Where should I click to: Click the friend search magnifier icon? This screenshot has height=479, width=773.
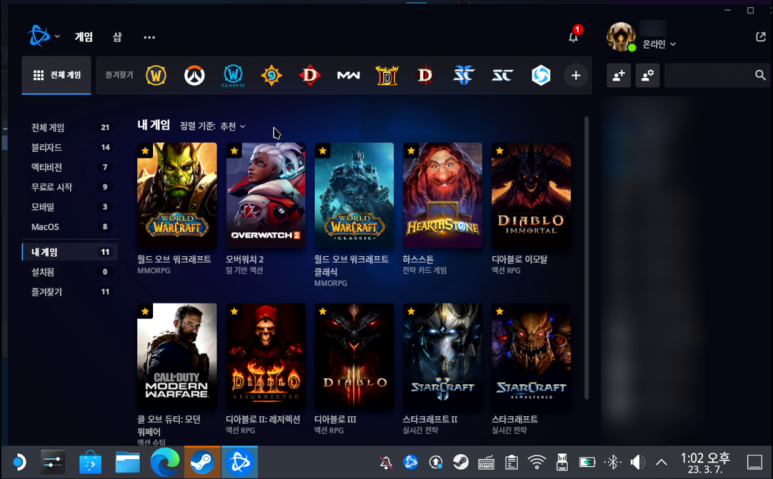click(x=760, y=75)
